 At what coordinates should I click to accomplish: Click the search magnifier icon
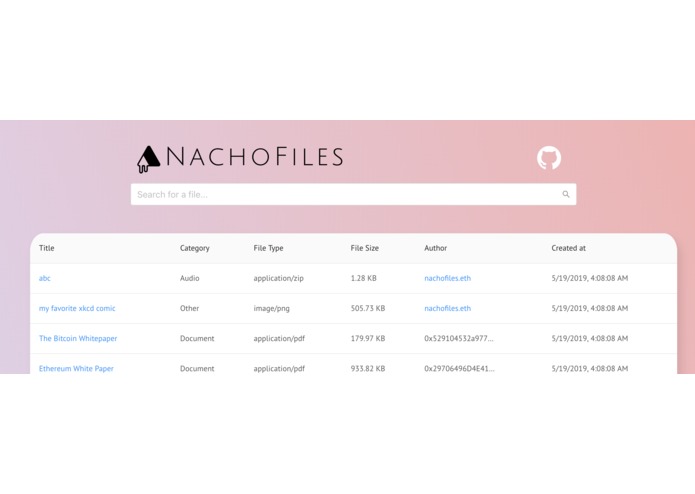click(x=566, y=194)
